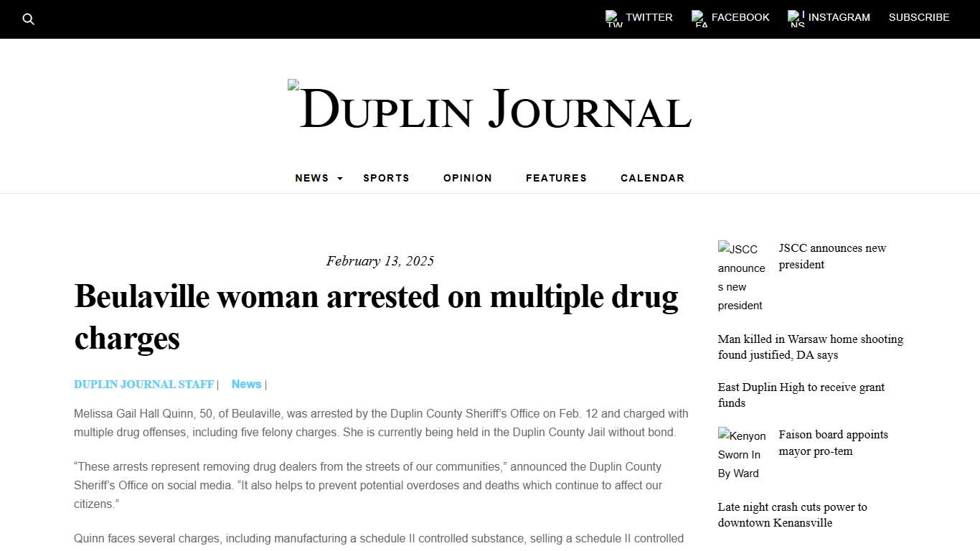
Task: Open the CALENDAR section
Action: pos(652,178)
